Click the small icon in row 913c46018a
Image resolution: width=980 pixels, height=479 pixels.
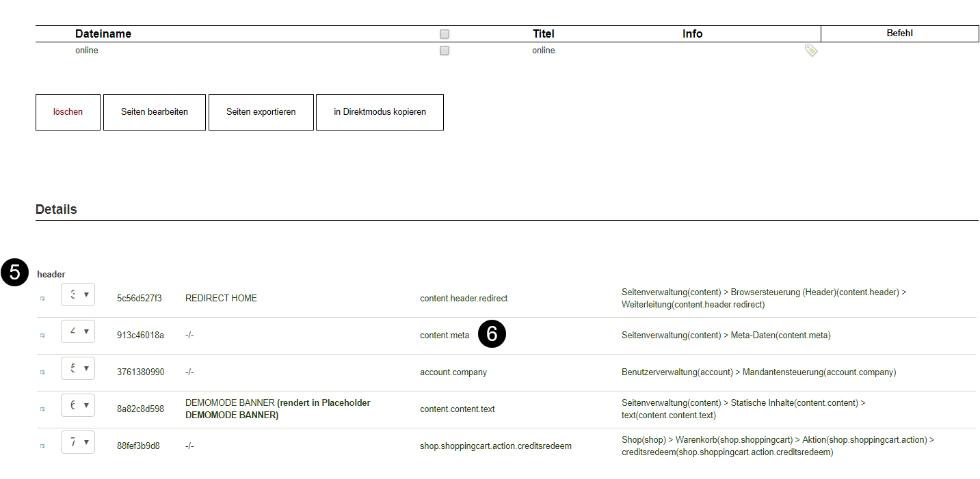pos(42,336)
